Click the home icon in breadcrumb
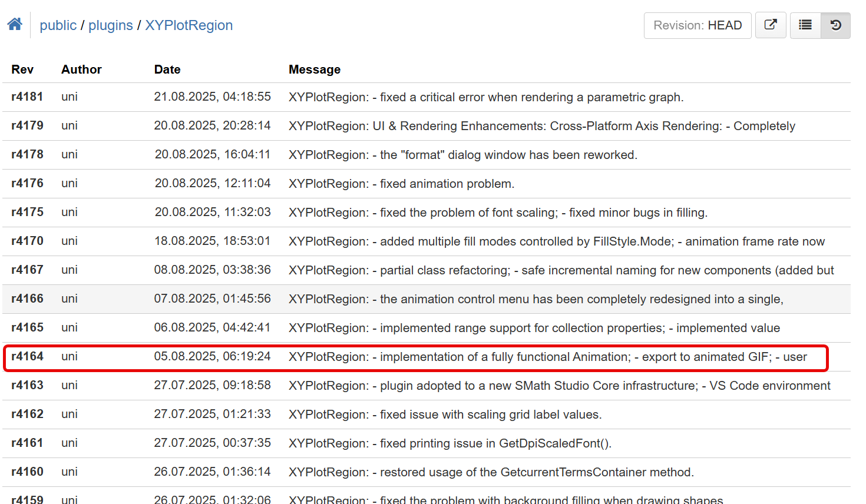Screen dimensions: 866x504 pos(15,25)
